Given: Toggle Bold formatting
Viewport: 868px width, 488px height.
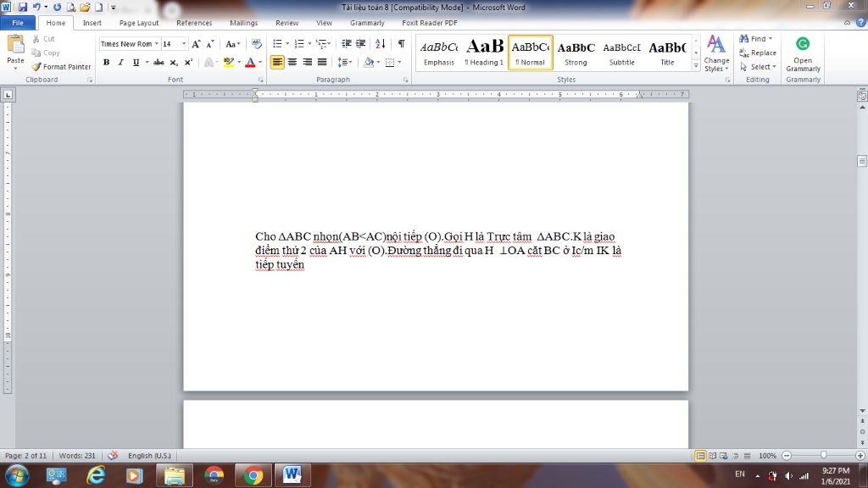Looking at the screenshot, I should click(106, 63).
